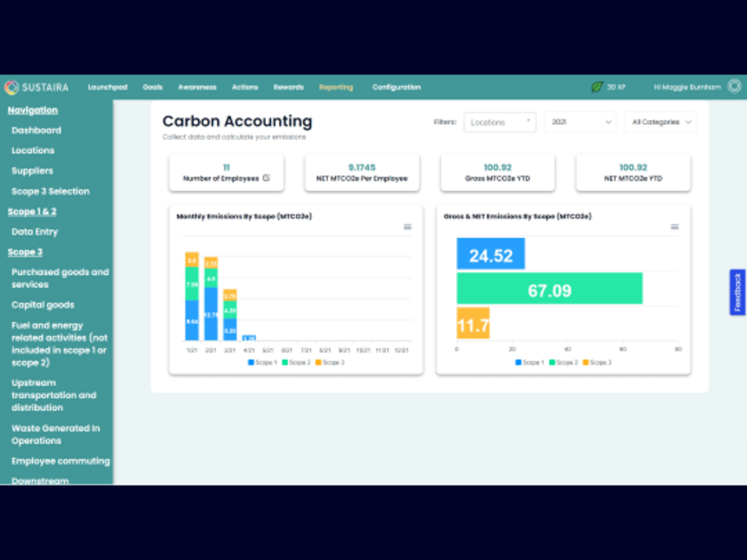Open Dashboard in the sidebar
This screenshot has height=560, width=747.
36,130
